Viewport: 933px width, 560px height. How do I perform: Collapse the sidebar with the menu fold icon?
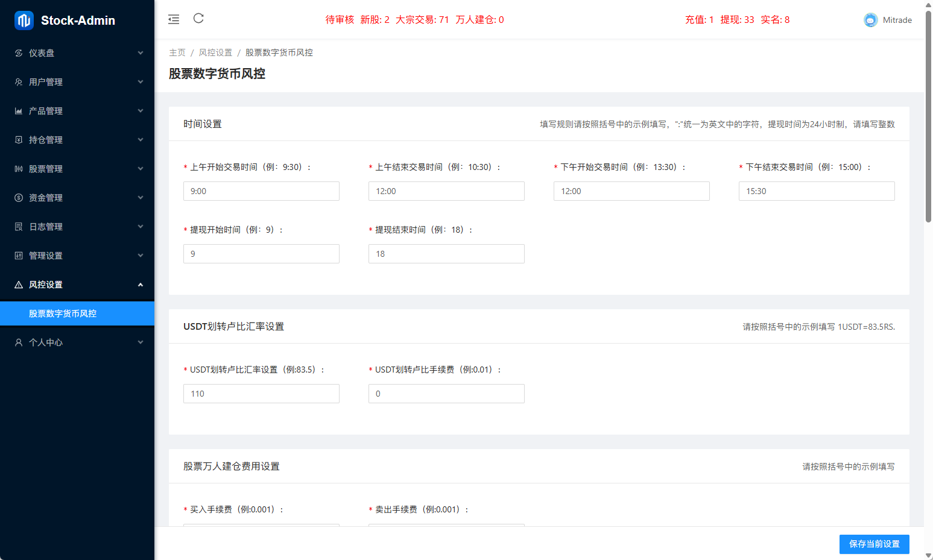click(x=174, y=19)
